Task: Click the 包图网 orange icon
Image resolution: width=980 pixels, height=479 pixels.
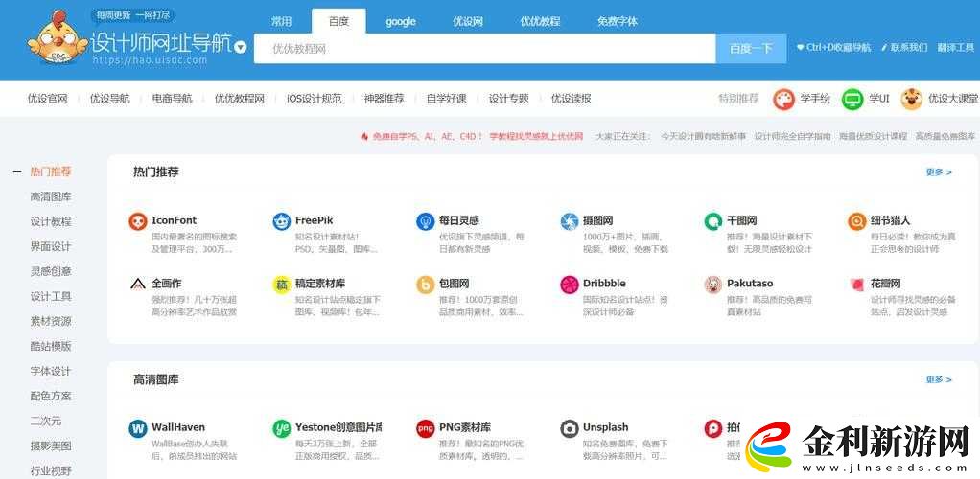Action: [426, 285]
